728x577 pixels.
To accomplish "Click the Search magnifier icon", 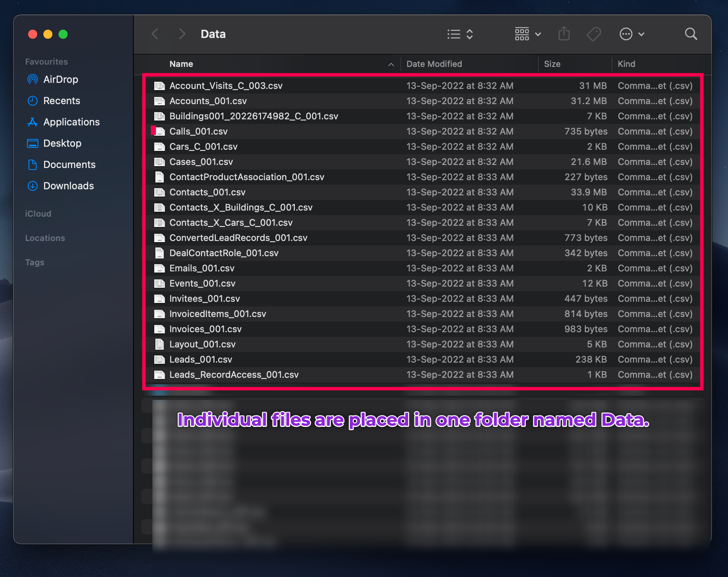I will [691, 34].
